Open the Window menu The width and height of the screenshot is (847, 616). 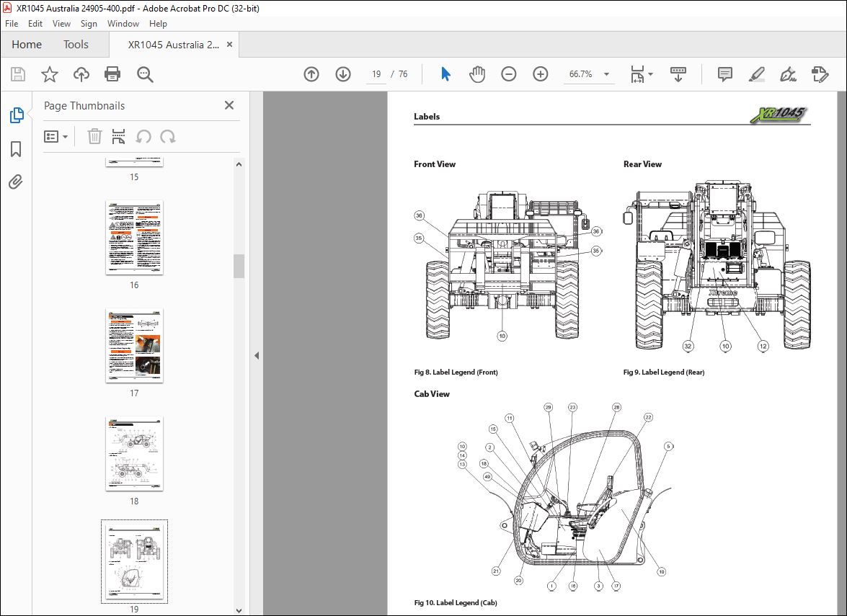[x=123, y=24]
